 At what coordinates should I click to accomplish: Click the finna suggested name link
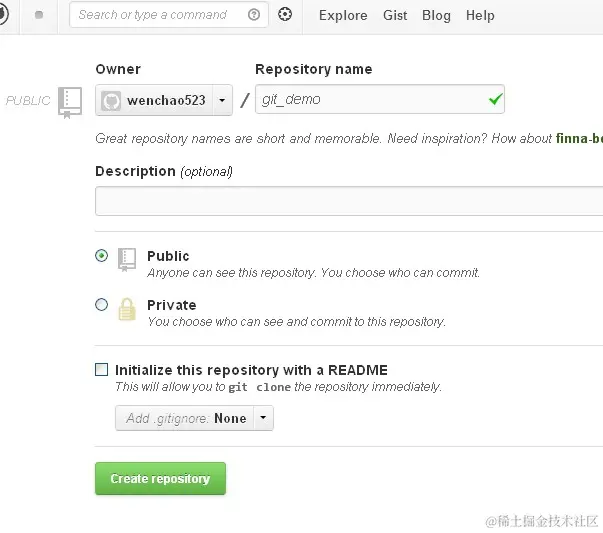click(x=579, y=138)
